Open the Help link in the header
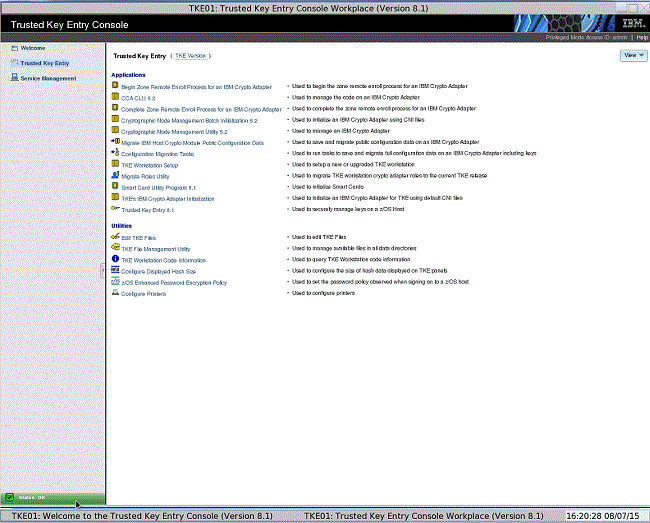 642,37
